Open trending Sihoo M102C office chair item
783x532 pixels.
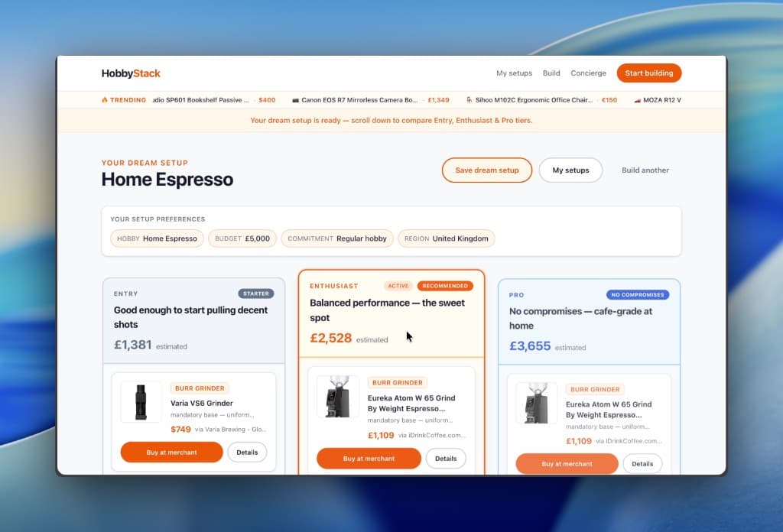[x=542, y=100]
